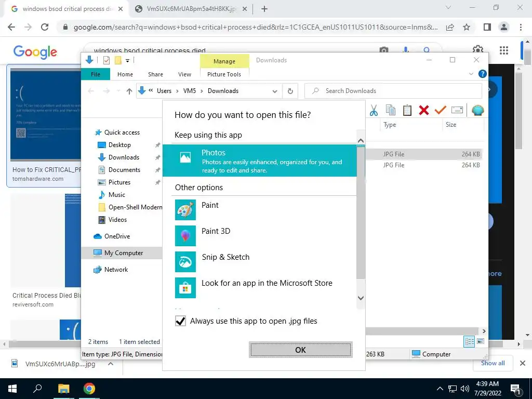Select Network in the navigation pane
Viewport: 532px width, 399px height.
point(116,270)
